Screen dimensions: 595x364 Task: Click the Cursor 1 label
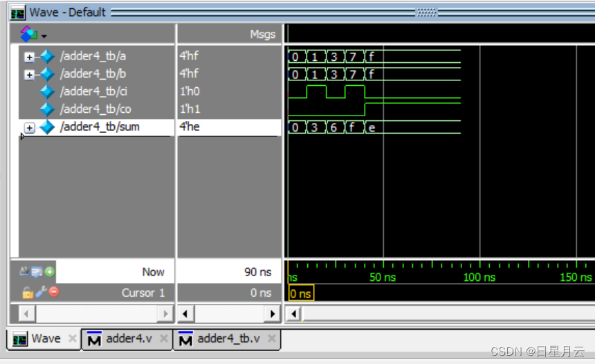tap(143, 293)
